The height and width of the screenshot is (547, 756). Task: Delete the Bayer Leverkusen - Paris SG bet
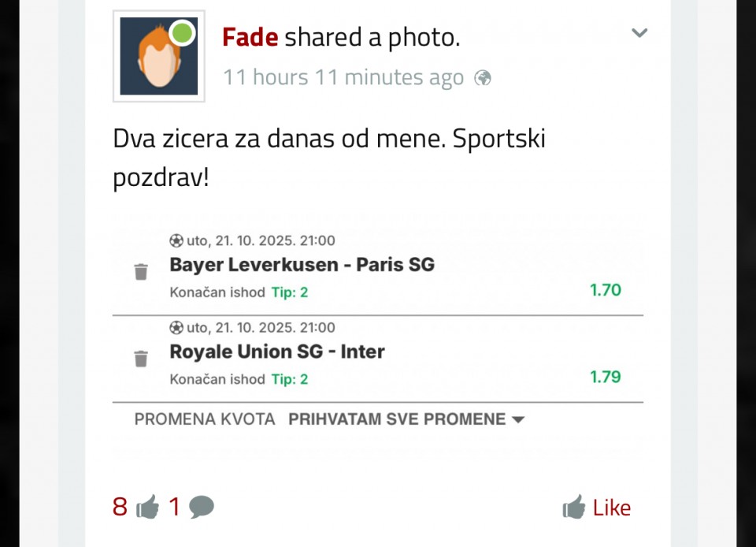coord(141,272)
